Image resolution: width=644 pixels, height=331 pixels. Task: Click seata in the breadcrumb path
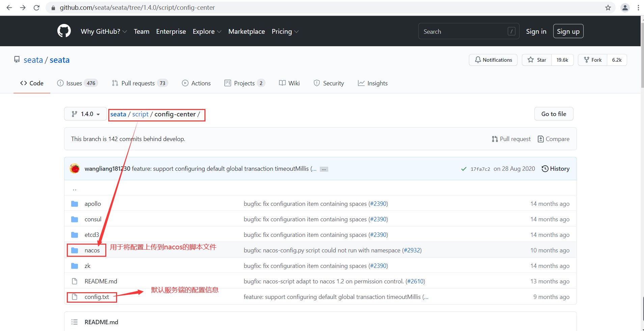point(118,114)
